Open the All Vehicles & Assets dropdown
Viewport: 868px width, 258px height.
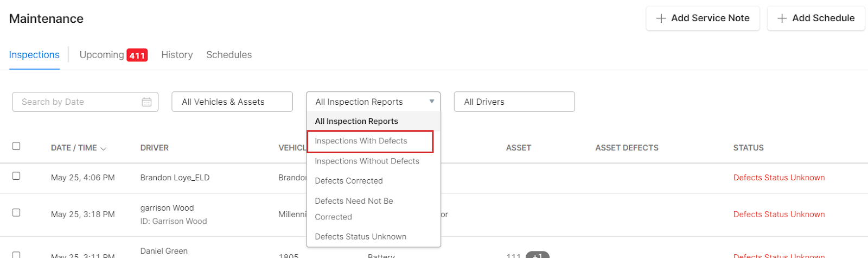(x=232, y=102)
